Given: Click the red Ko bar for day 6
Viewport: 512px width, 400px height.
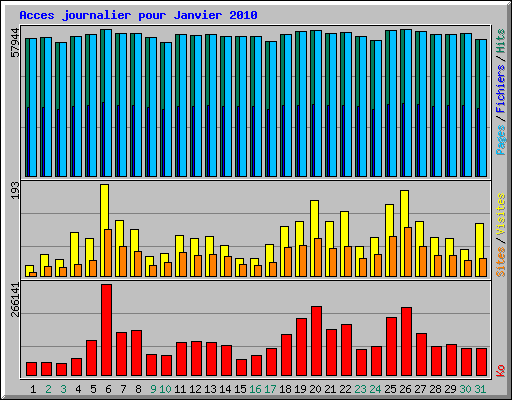Looking at the screenshot, I should pyautogui.click(x=107, y=330).
